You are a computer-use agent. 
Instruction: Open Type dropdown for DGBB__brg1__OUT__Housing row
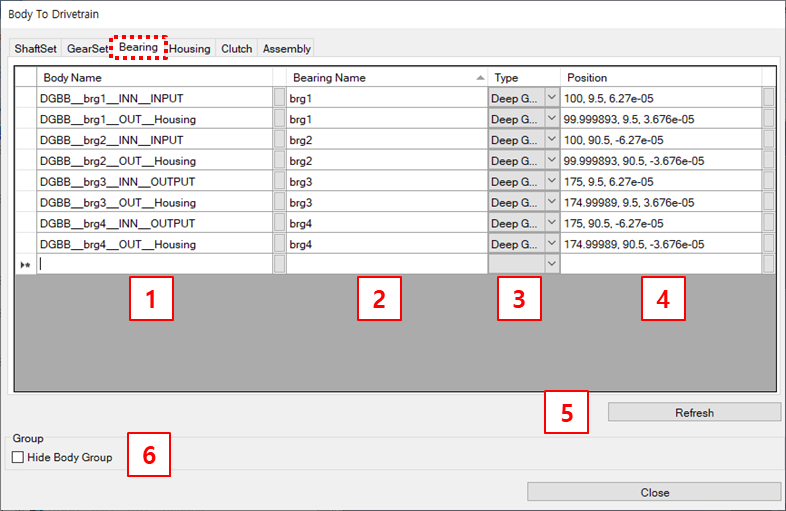[x=552, y=118]
